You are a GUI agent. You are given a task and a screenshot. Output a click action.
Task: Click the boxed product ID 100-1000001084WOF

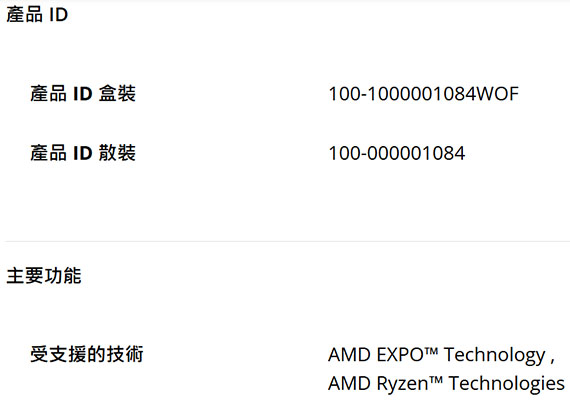coord(424,94)
